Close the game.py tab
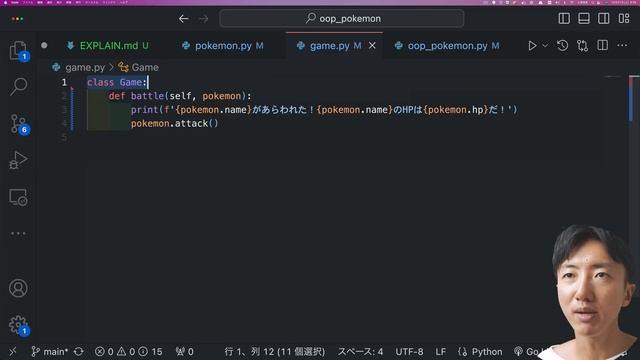The width and height of the screenshot is (640, 360). coord(372,46)
